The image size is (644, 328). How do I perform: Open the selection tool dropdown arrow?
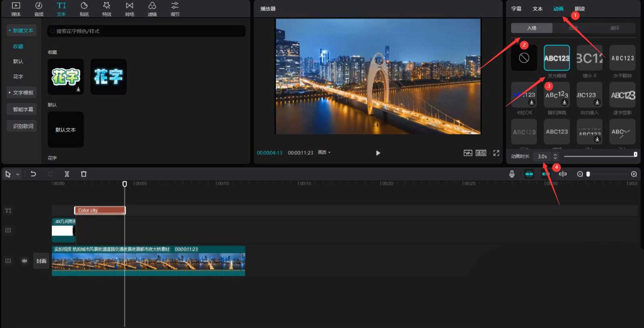tap(18, 174)
